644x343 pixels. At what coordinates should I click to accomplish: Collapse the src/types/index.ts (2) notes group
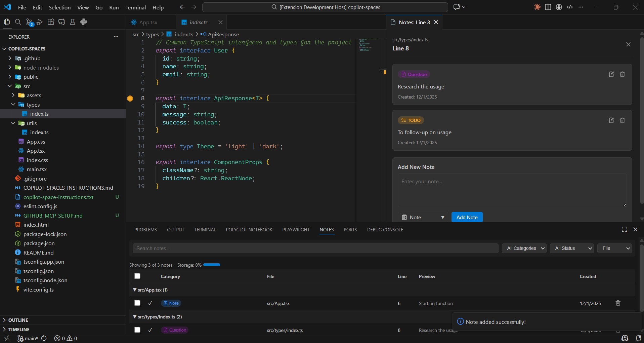(x=135, y=316)
